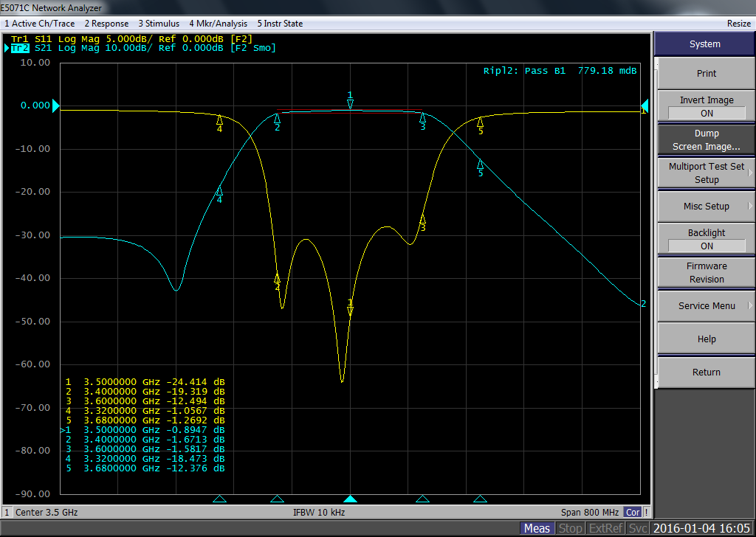Click the active marker triangle on bottom axis
The height and width of the screenshot is (537, 756).
click(x=351, y=499)
